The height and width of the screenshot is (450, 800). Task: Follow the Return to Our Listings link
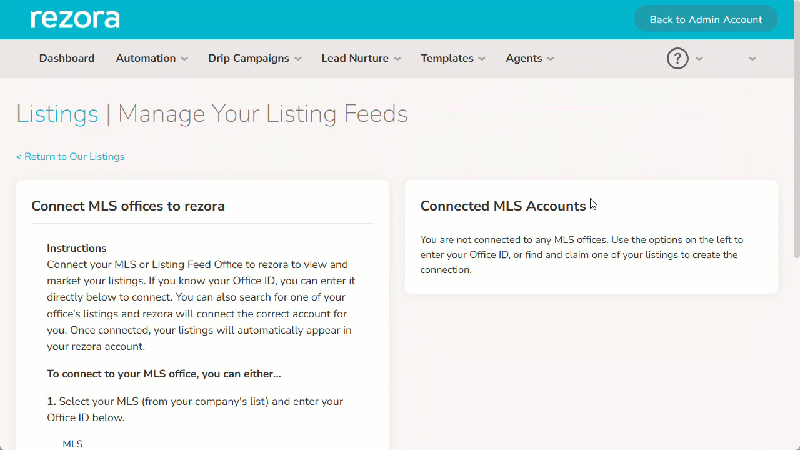point(70,157)
